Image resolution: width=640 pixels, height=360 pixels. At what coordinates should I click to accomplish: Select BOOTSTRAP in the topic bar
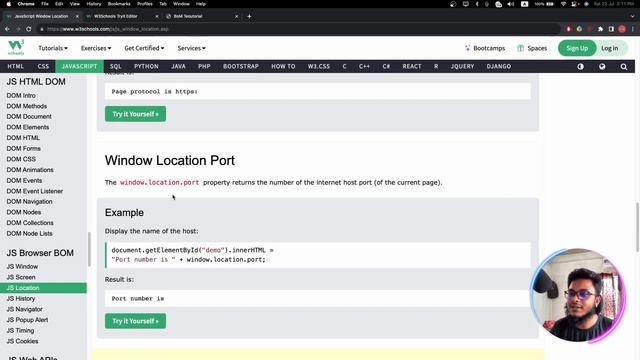click(x=241, y=66)
